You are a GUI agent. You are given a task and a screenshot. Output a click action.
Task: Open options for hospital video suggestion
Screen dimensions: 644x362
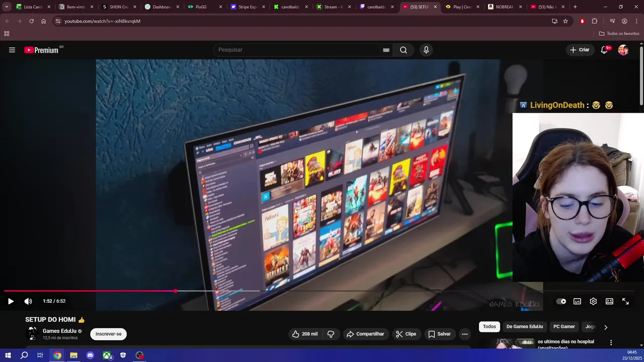click(611, 343)
